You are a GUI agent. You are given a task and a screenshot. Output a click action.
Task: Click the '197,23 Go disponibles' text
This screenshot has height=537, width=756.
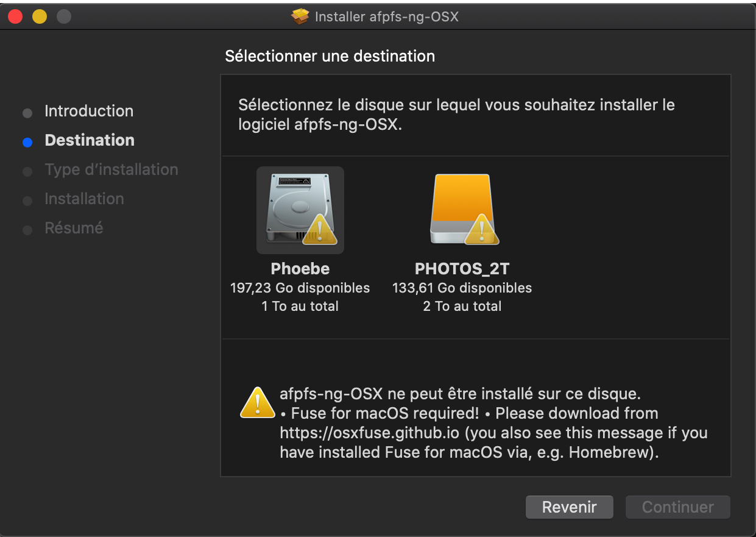(300, 288)
